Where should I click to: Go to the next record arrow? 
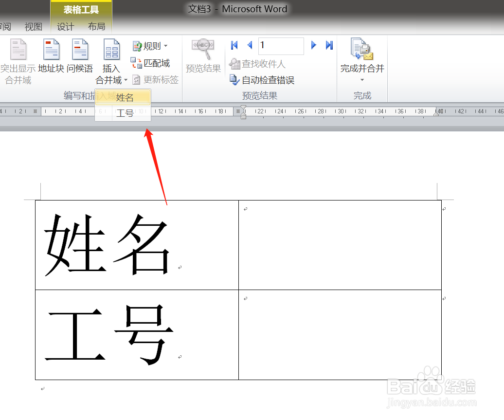coord(314,45)
